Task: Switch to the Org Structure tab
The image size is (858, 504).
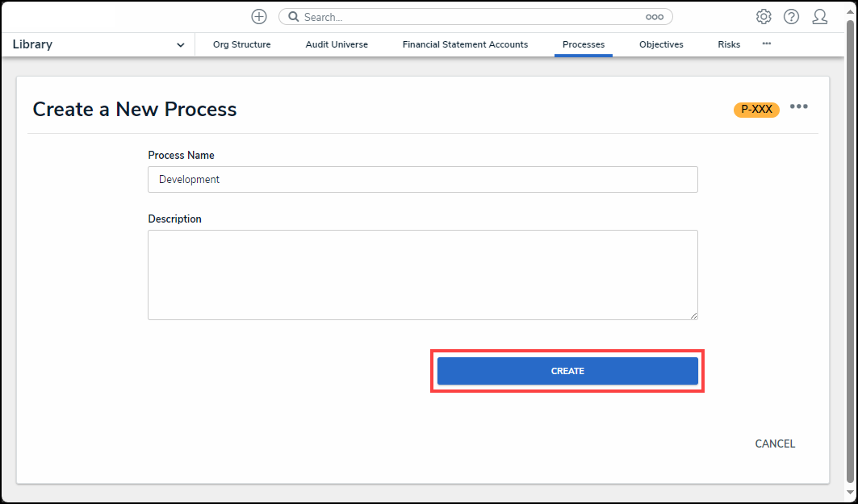Action: click(x=241, y=45)
